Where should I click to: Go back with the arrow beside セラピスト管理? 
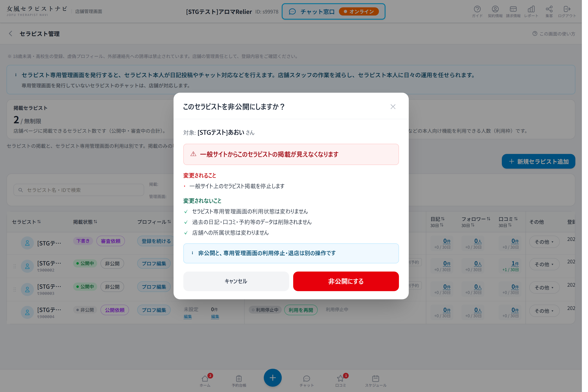10,34
